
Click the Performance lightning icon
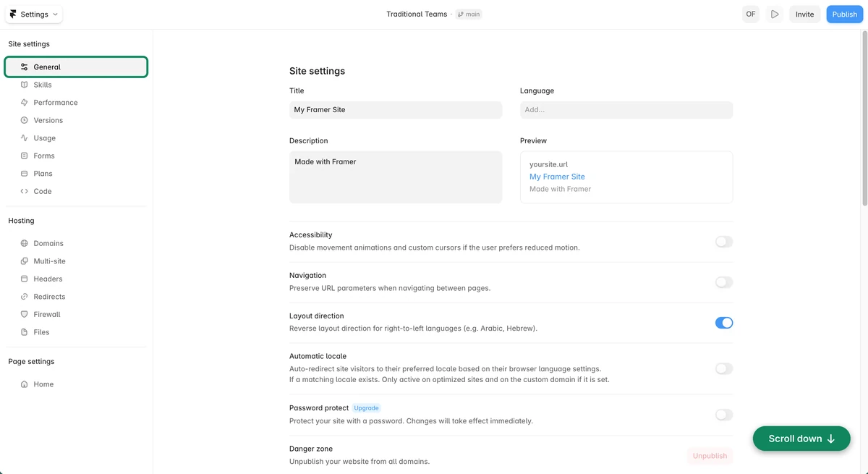click(25, 103)
